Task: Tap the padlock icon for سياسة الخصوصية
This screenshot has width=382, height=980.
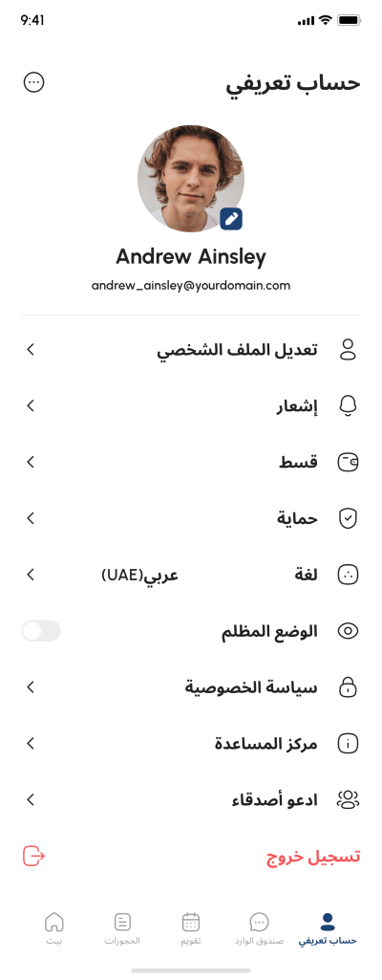Action: pyautogui.click(x=348, y=686)
